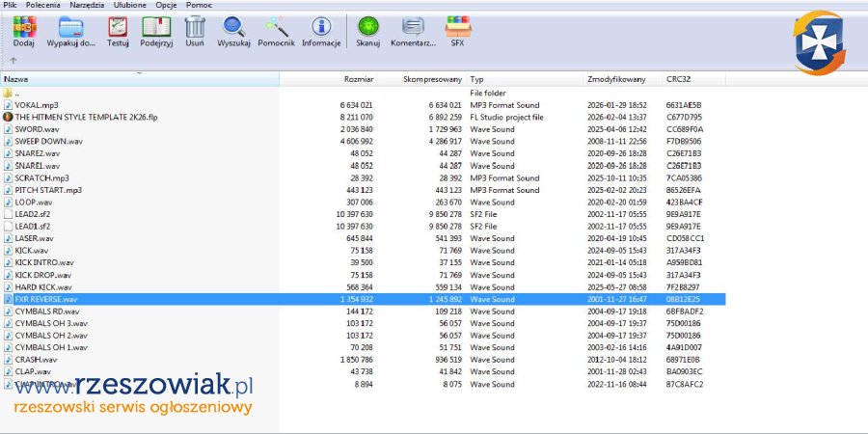Open the Podejrzyj (view) tool
This screenshot has width=868, height=434.
coord(156,29)
